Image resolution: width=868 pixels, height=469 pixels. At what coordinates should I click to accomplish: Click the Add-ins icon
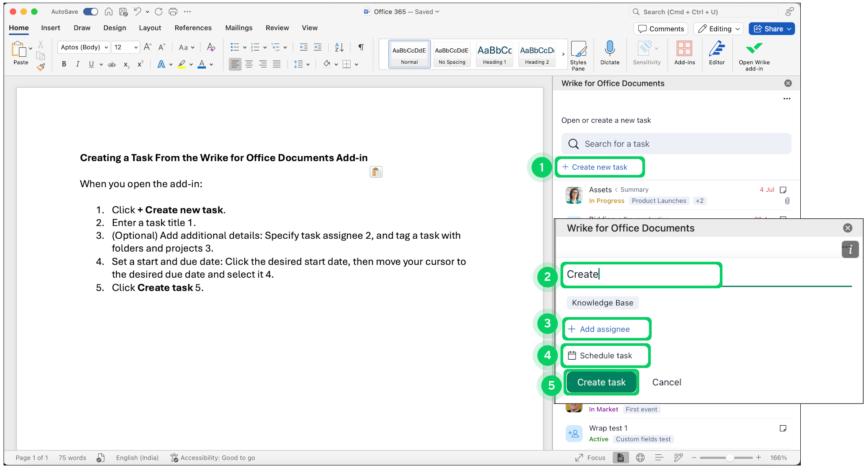[684, 51]
